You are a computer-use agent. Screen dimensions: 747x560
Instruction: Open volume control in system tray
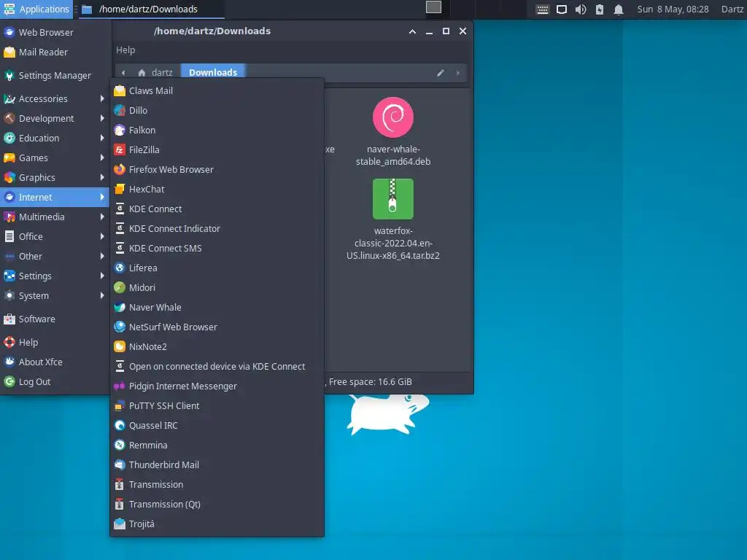580,9
